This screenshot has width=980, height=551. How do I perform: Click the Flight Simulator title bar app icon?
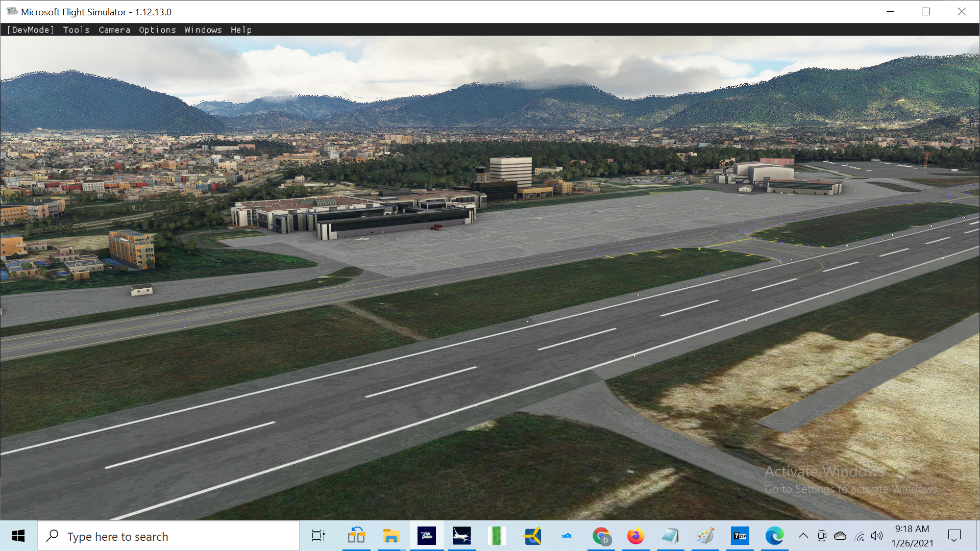(12, 11)
